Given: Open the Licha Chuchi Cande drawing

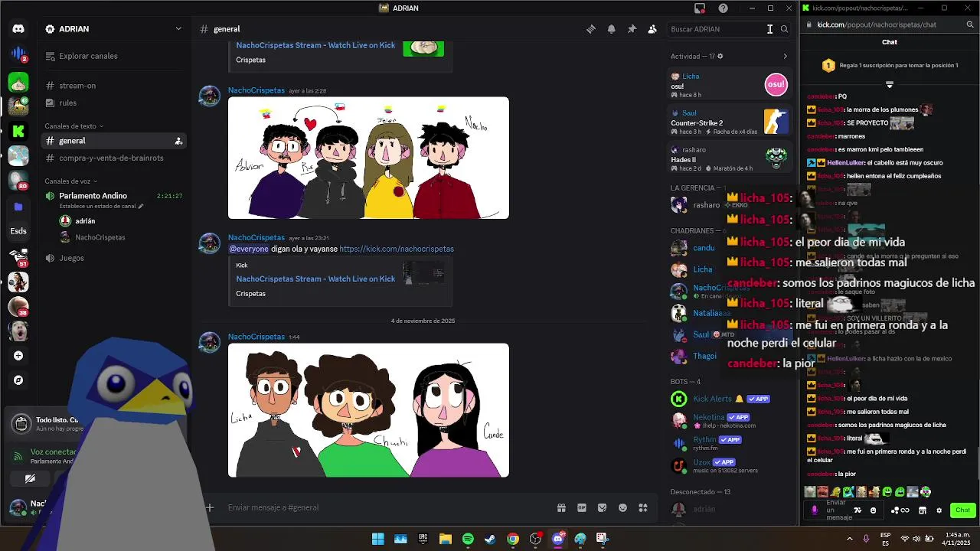Looking at the screenshot, I should (368, 410).
